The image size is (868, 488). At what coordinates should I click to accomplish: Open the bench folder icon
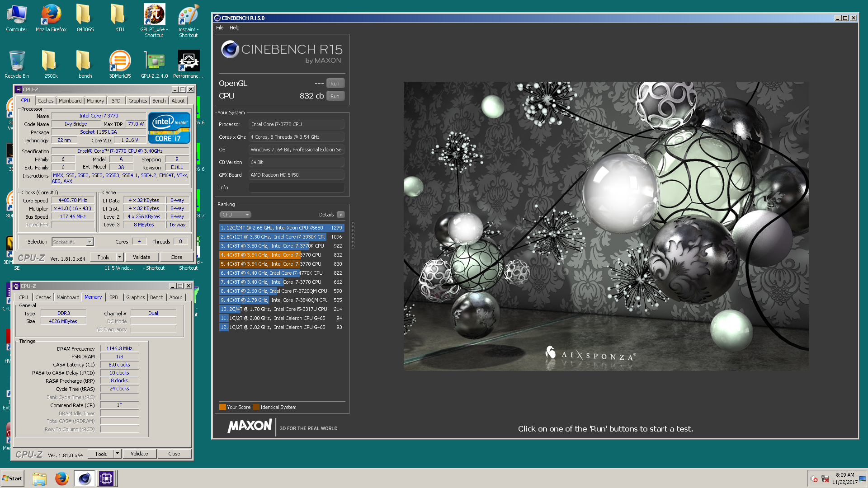pos(85,64)
